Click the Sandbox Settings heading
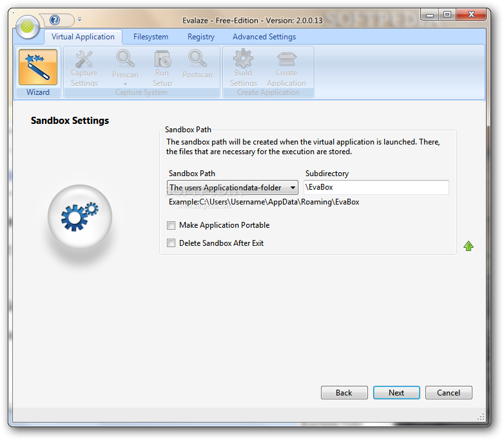This screenshot has width=504, height=440. click(70, 121)
